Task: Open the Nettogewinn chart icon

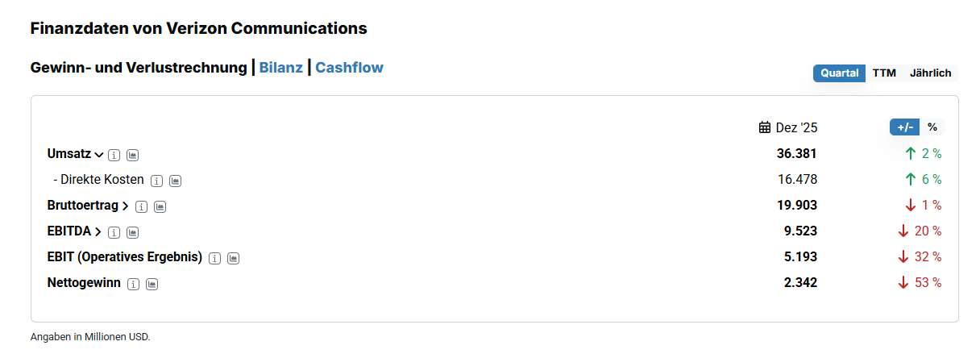Action: [x=152, y=284]
